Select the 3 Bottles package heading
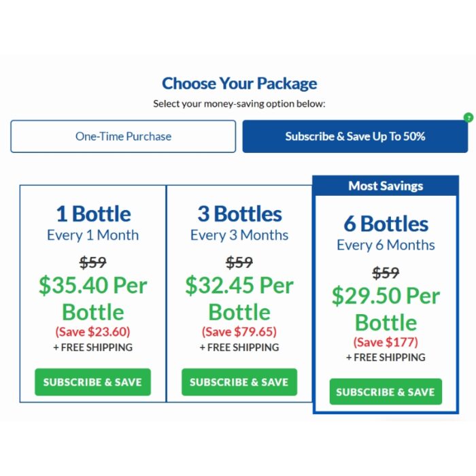The image size is (476, 476). [x=239, y=214]
